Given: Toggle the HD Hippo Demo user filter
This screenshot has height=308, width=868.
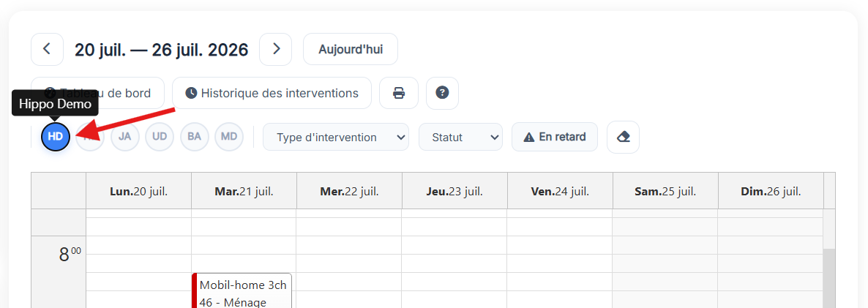Looking at the screenshot, I should click(x=56, y=137).
